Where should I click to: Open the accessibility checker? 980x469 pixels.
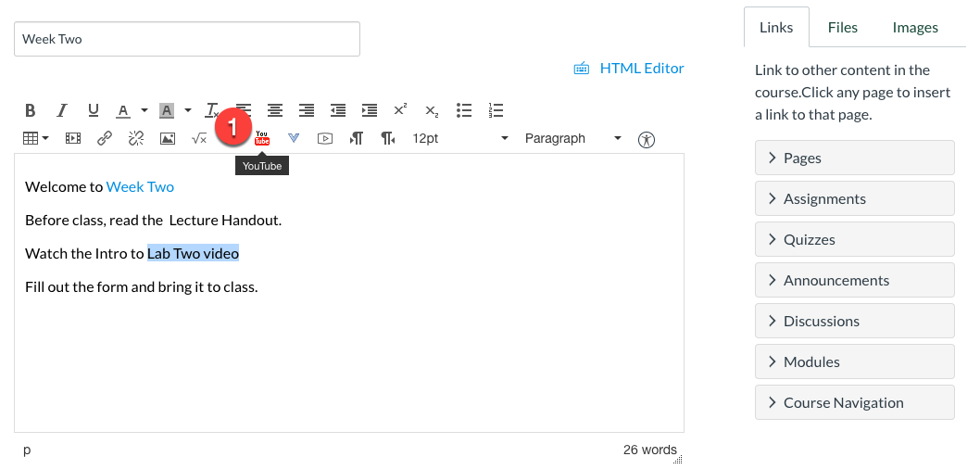(647, 139)
